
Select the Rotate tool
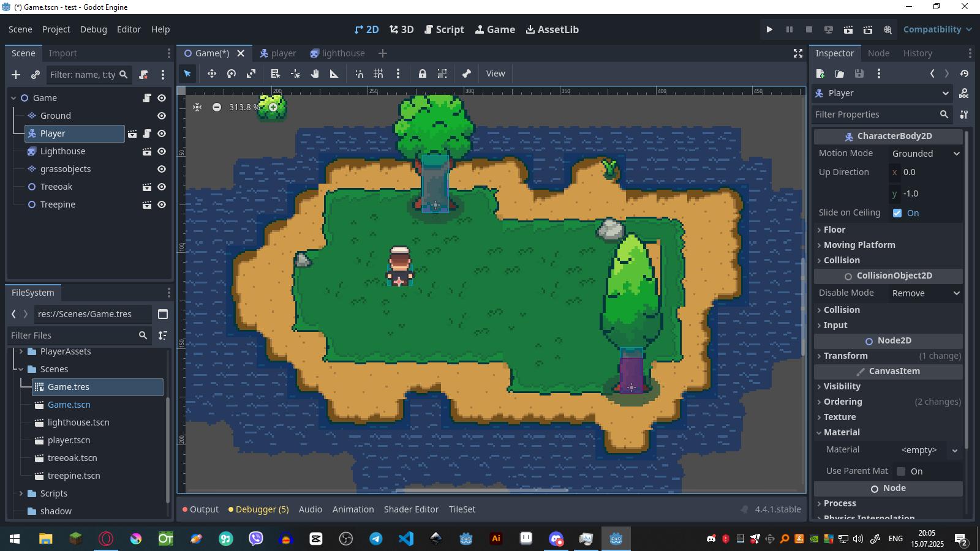tap(231, 73)
